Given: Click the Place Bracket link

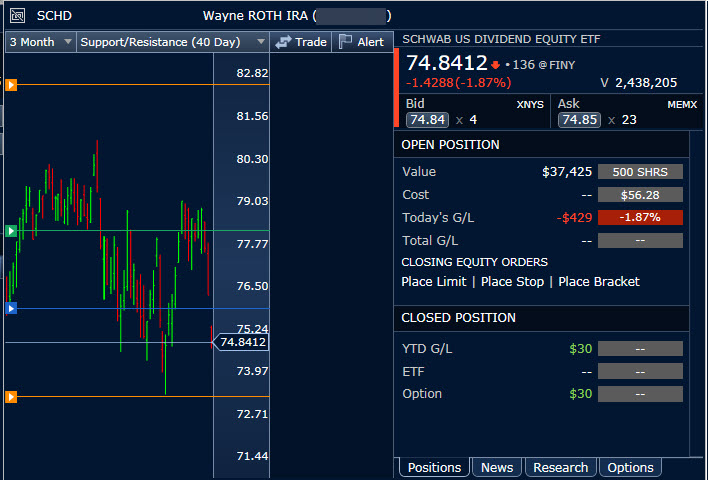Looking at the screenshot, I should 599,282.
